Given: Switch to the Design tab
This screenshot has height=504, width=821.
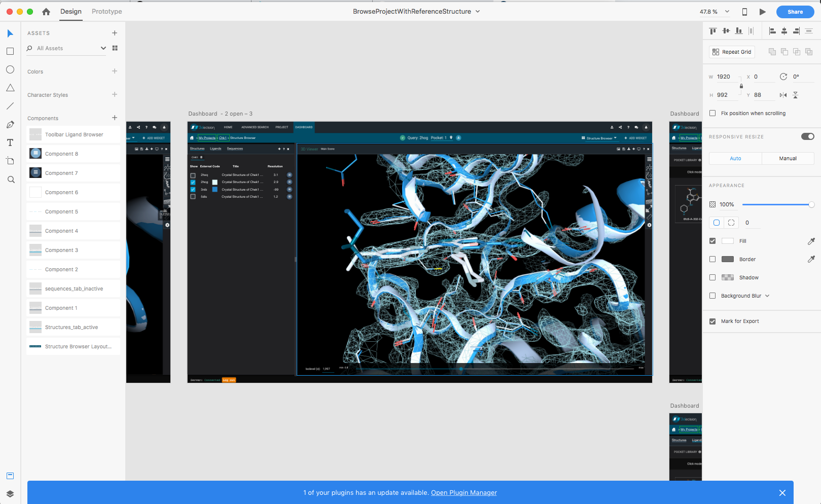Looking at the screenshot, I should coord(71,11).
